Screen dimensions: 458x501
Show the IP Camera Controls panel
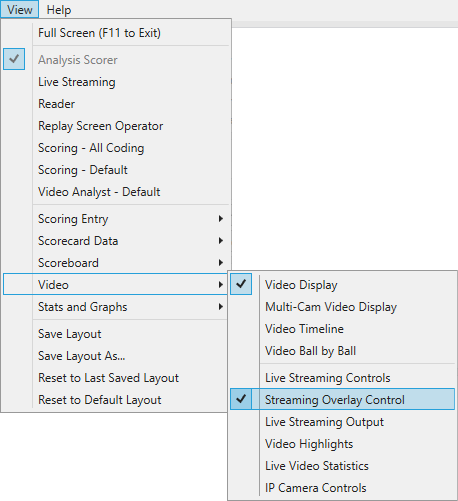point(342,488)
